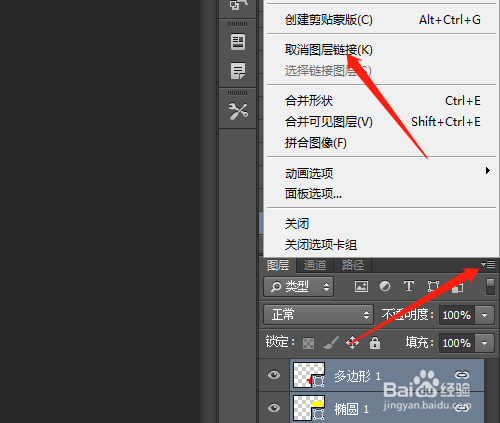Filter layers by adjustment layers icon
The image size is (500, 423).
pos(385,286)
